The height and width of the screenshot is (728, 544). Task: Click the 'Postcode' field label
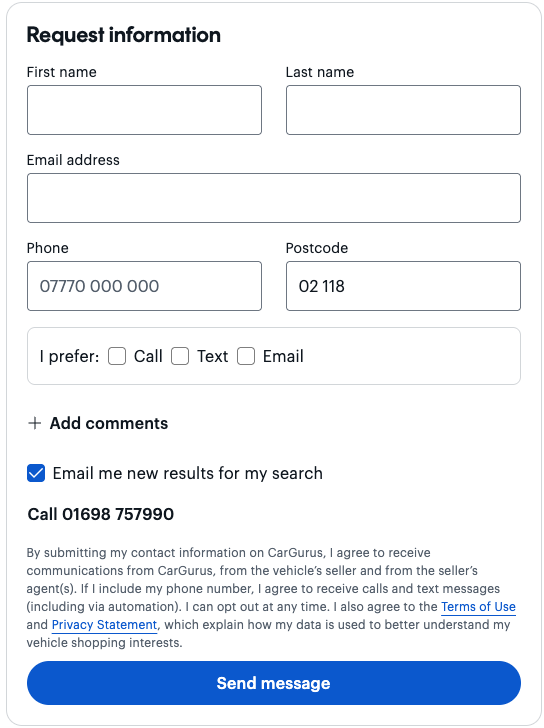pos(317,248)
